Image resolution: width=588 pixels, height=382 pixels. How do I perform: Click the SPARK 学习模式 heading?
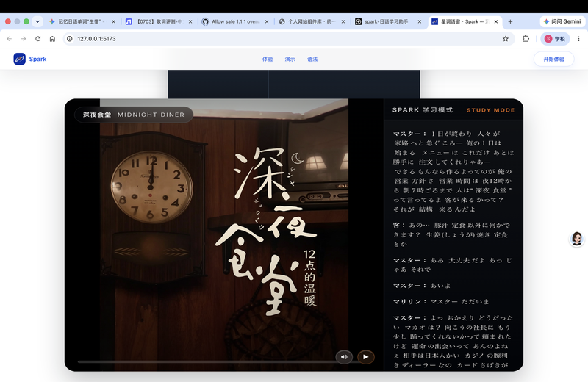[x=423, y=110]
